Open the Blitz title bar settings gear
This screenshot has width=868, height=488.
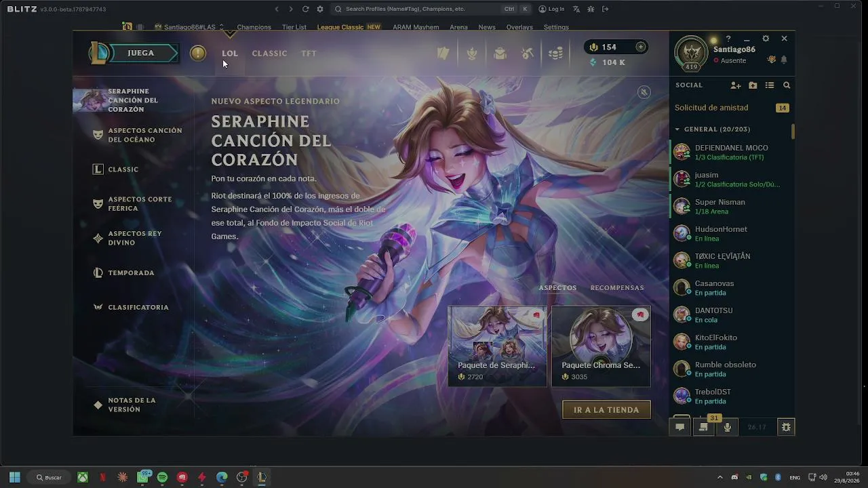[x=320, y=9]
